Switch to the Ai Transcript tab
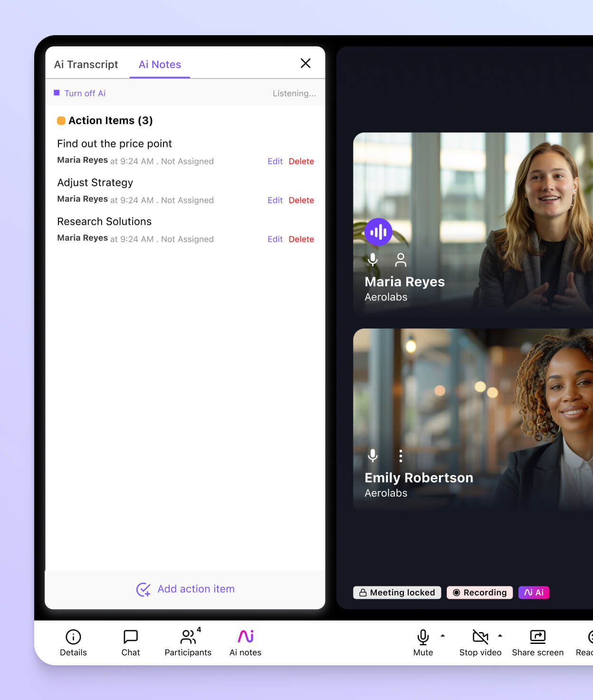This screenshot has height=700, width=593. (x=86, y=64)
